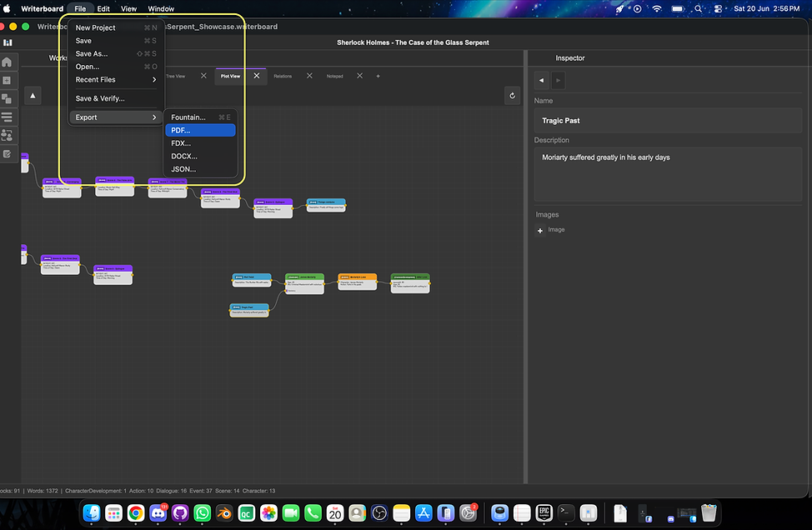Add a new tab with the plus

point(378,76)
